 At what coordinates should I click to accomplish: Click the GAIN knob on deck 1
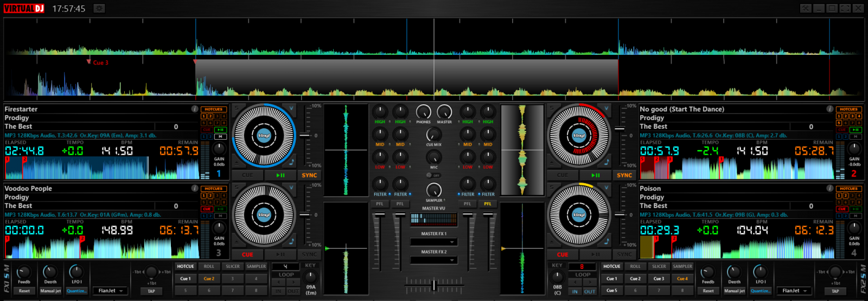[x=219, y=148]
